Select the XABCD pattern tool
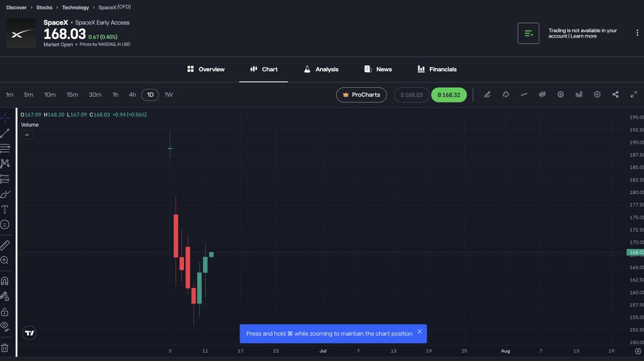644x361 pixels. tap(5, 163)
